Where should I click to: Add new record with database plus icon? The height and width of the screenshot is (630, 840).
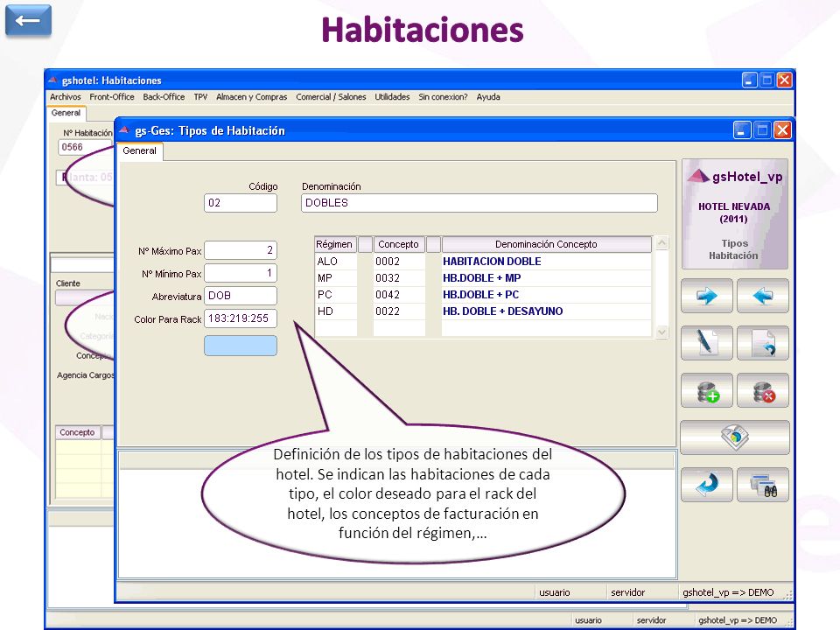(x=707, y=390)
